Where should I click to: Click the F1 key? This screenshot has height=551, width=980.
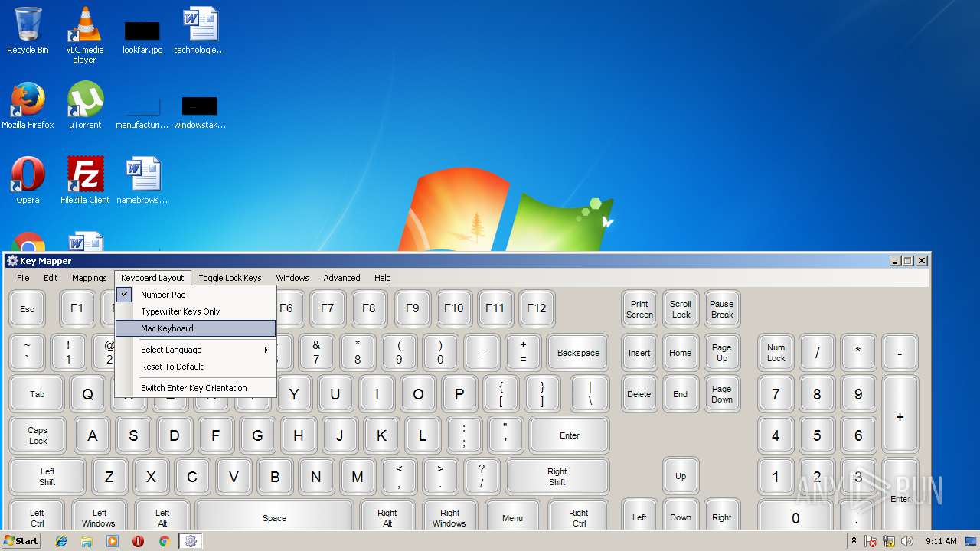77,308
